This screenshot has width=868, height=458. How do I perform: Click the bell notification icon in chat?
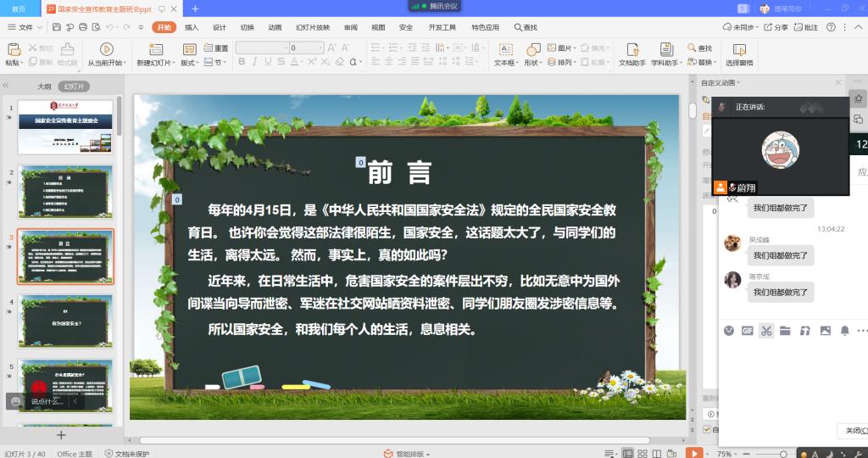click(844, 331)
